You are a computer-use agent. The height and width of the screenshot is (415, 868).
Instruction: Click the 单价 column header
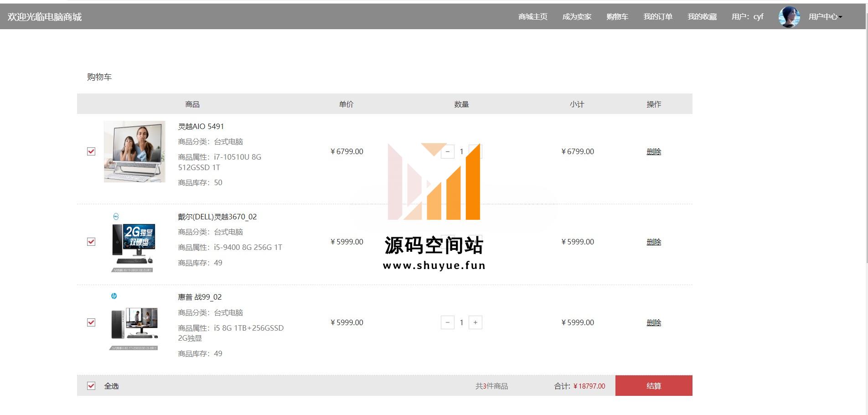point(346,104)
